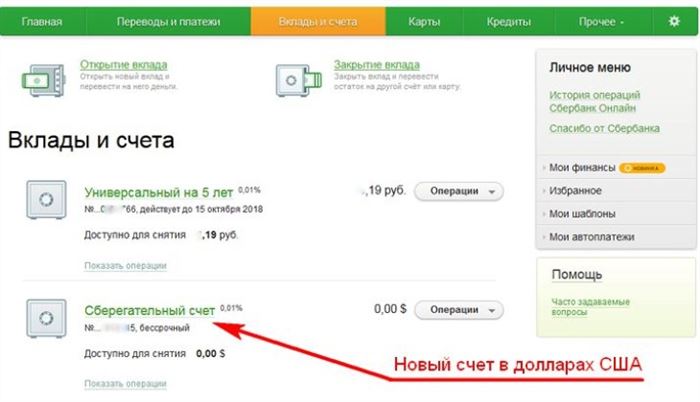Show operations for Универсальный account
The image size is (700, 402).
click(125, 265)
